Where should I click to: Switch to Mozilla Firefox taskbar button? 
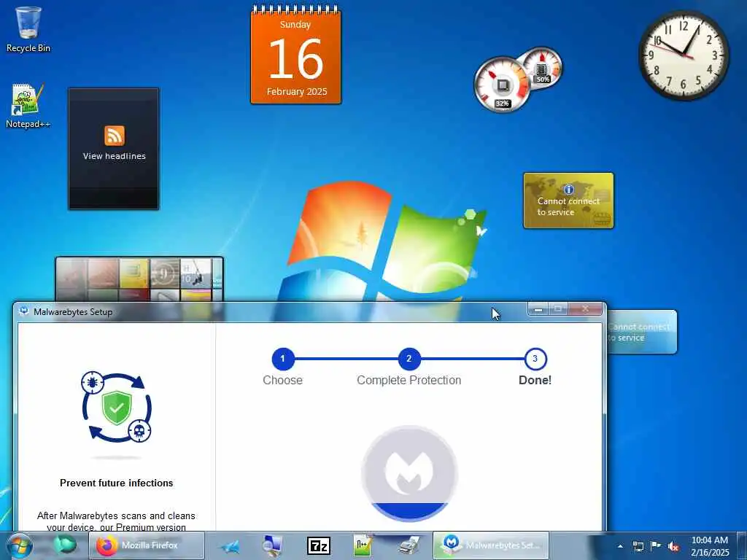pos(147,545)
